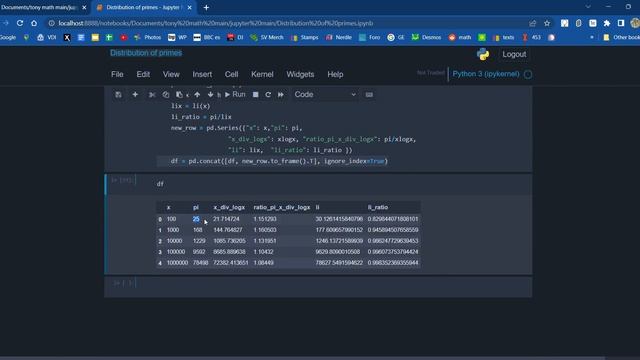Open the View menu
The width and height of the screenshot is (640, 360).
pos(171,74)
